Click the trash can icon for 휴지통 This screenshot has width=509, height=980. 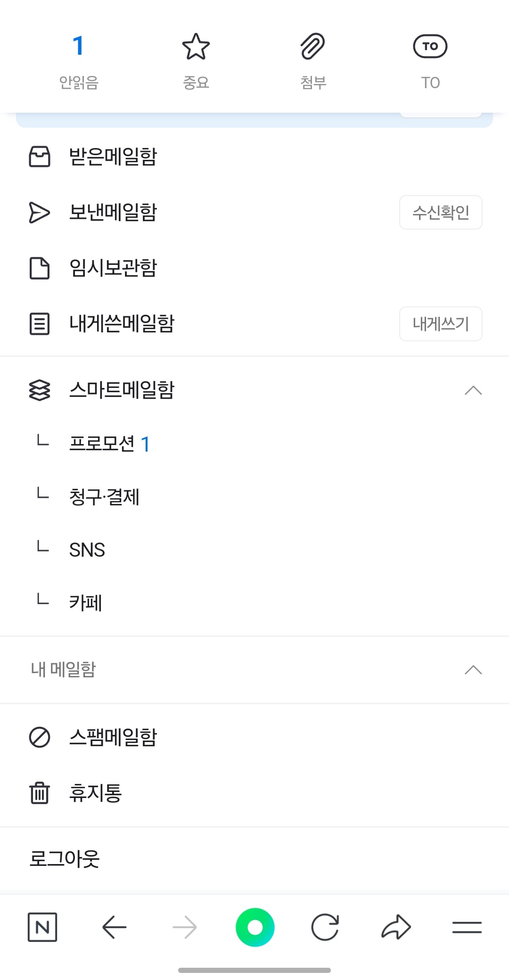pos(40,793)
